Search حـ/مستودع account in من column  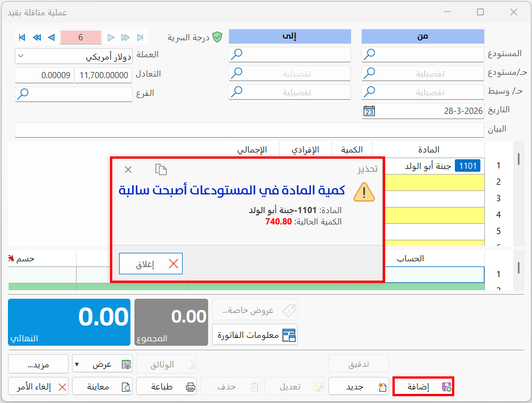pyautogui.click(x=369, y=73)
